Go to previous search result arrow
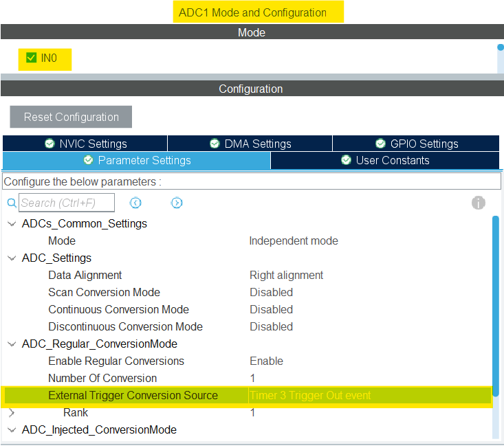Viewport: 504px width, 448px height. 135,203
